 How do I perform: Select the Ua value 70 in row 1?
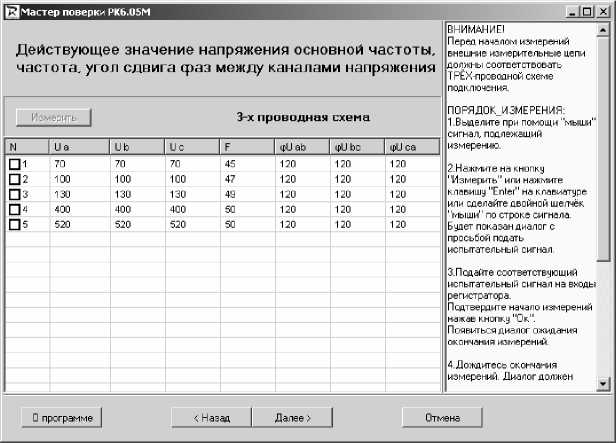[60, 164]
